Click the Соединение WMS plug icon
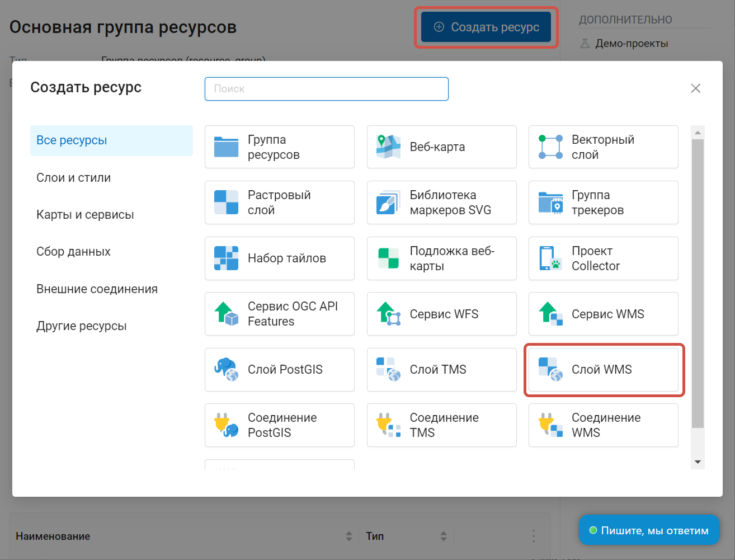 tap(550, 425)
